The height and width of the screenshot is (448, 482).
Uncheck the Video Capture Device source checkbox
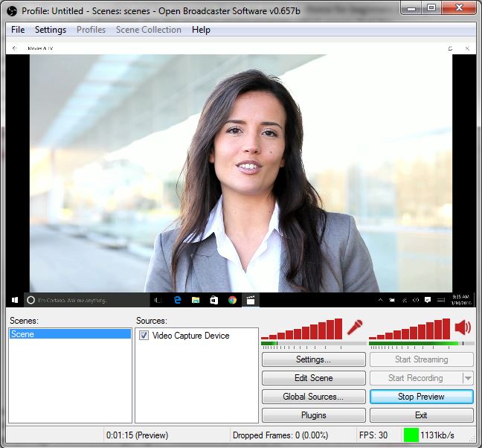tap(144, 336)
